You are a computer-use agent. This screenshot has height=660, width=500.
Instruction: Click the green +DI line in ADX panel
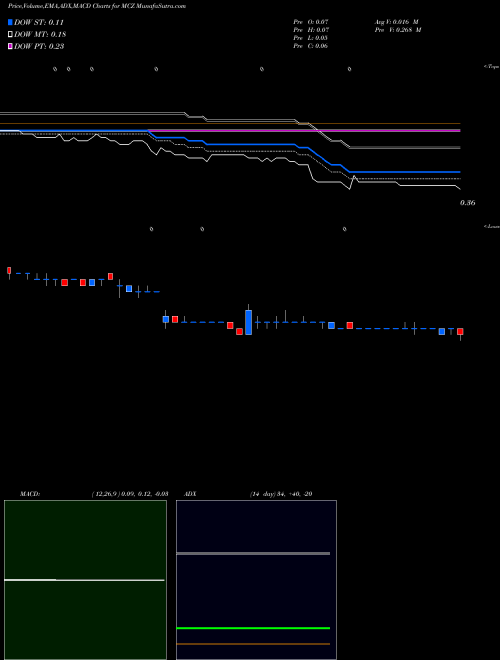[x=253, y=628]
